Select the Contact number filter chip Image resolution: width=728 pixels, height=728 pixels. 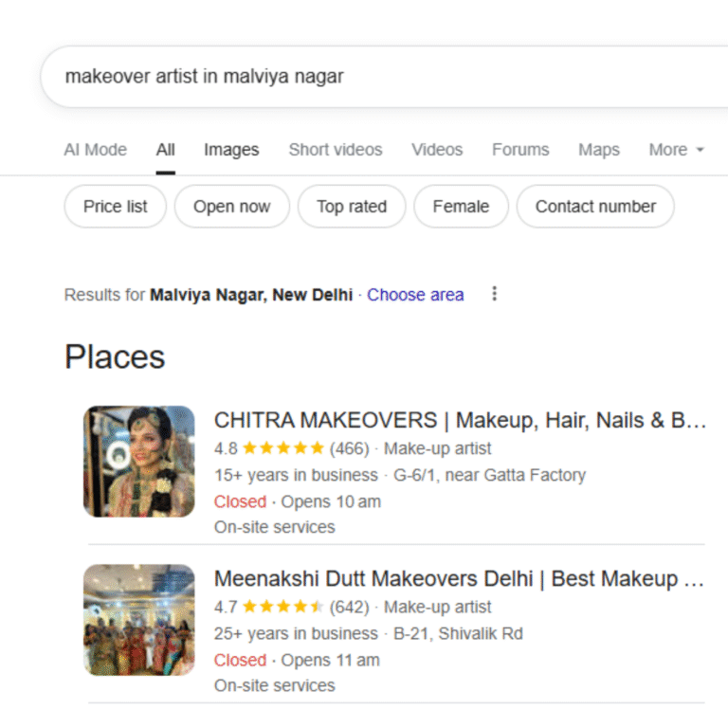(x=595, y=207)
